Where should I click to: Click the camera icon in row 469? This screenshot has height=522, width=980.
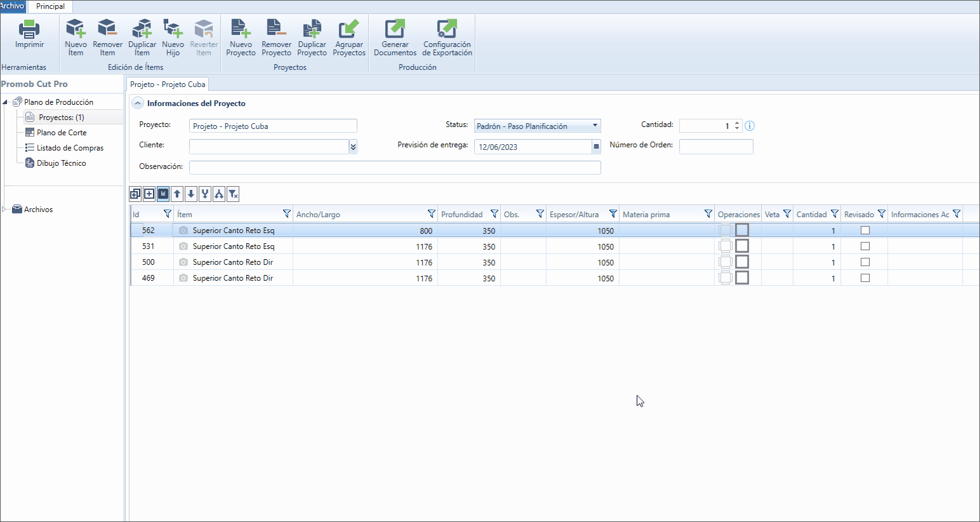click(x=183, y=278)
